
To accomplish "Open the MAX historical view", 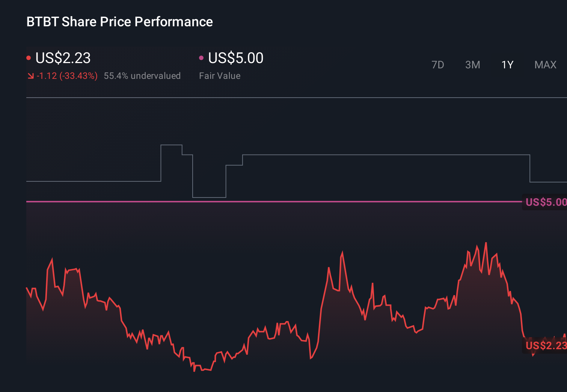I will coord(545,65).
